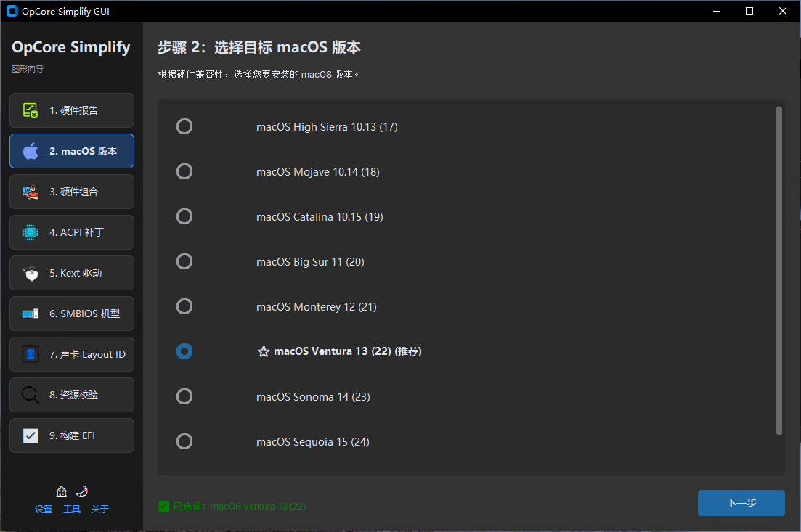
Task: Open 9. 构建 EFI step
Action: (x=71, y=435)
